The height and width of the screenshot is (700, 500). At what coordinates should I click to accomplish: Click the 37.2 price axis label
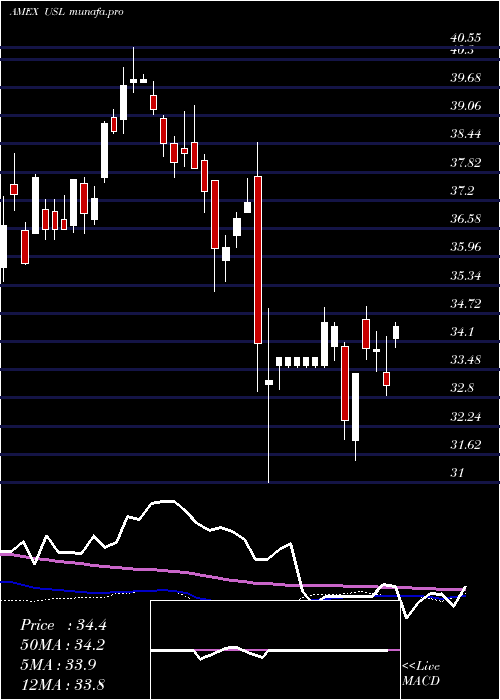pos(462,192)
